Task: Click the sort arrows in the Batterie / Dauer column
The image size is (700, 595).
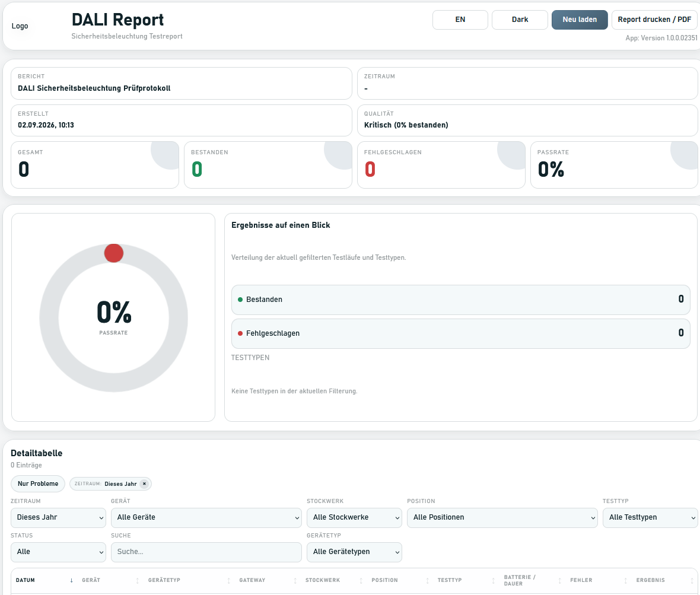Action: click(560, 580)
